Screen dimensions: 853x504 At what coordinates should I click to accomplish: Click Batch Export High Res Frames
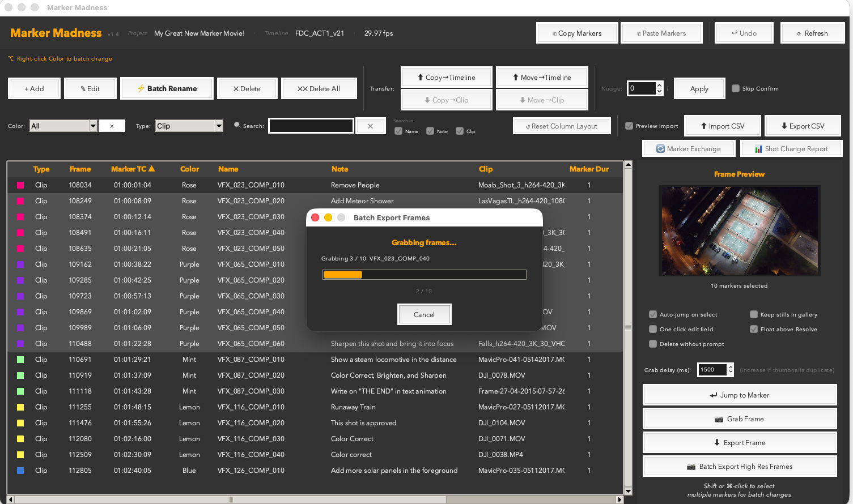coord(740,466)
